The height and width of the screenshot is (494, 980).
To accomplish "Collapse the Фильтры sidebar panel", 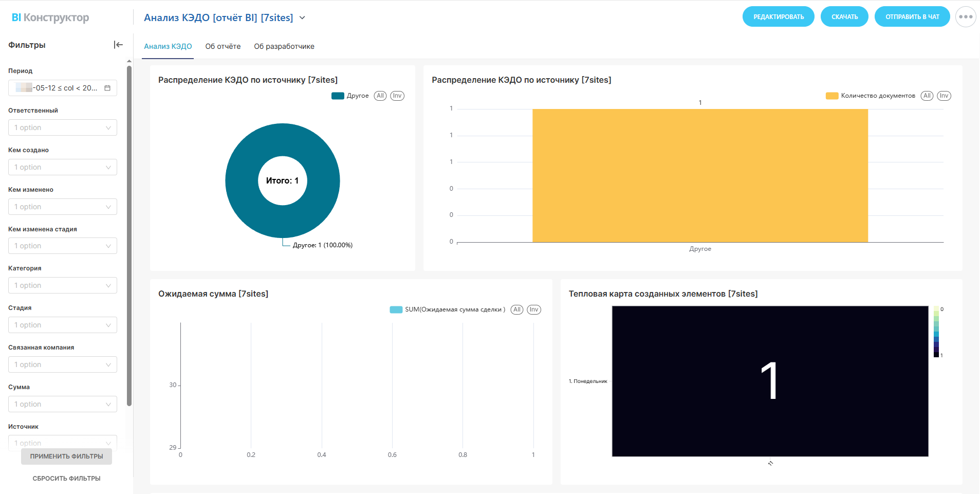I will [118, 45].
